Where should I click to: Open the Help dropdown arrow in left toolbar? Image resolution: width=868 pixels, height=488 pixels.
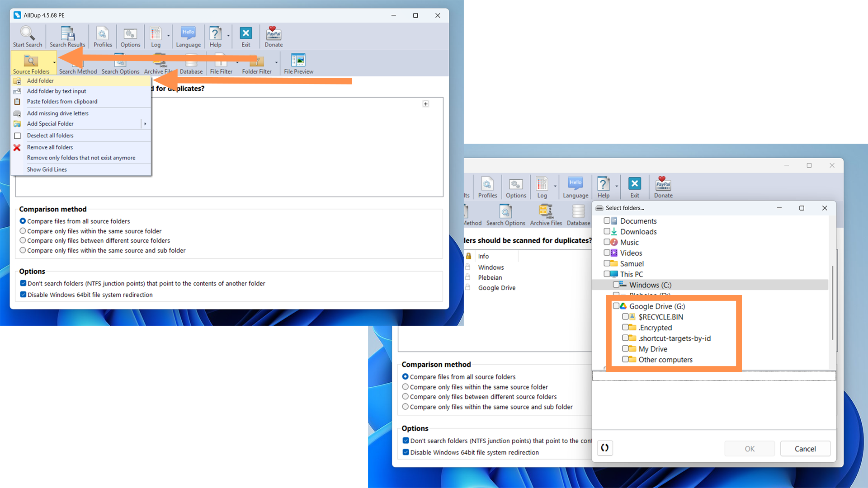tap(228, 36)
